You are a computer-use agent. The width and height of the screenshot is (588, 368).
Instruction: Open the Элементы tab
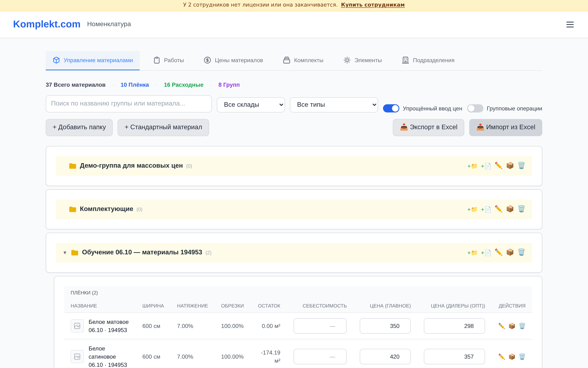(x=363, y=60)
